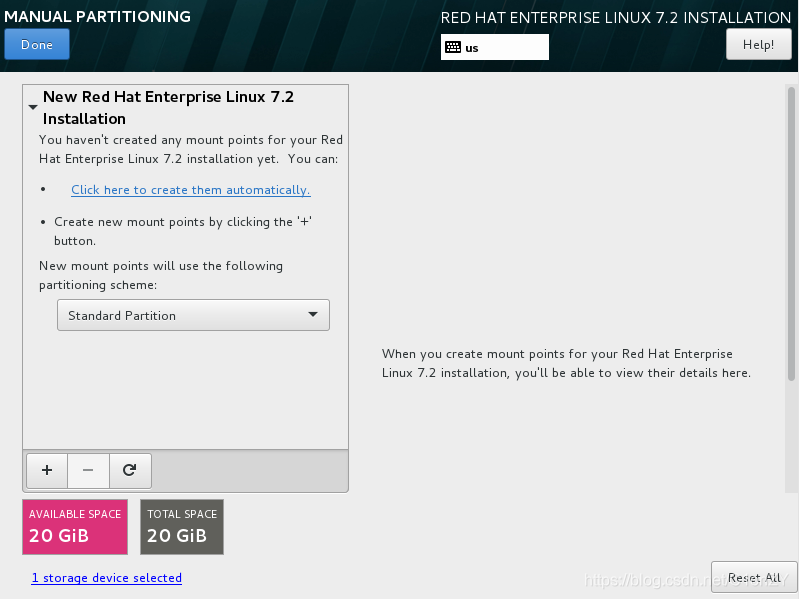Click the vertical scrollbar on the right
The height and width of the screenshot is (599, 799).
tap(791, 234)
